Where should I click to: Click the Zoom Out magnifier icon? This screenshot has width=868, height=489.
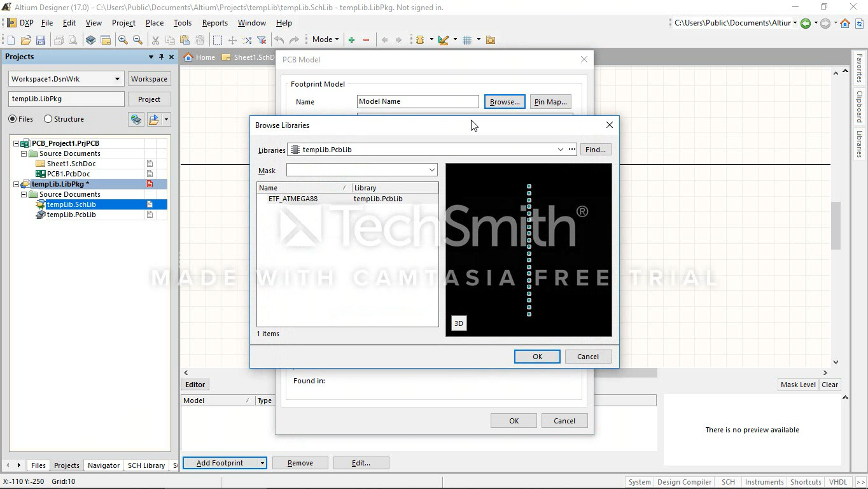pyautogui.click(x=137, y=40)
